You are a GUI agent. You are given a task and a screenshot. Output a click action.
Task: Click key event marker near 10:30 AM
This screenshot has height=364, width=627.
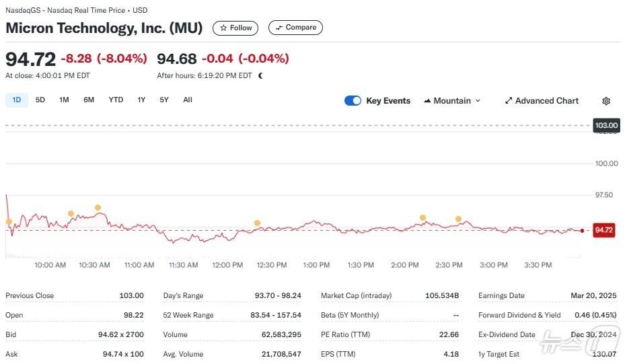[x=98, y=208]
